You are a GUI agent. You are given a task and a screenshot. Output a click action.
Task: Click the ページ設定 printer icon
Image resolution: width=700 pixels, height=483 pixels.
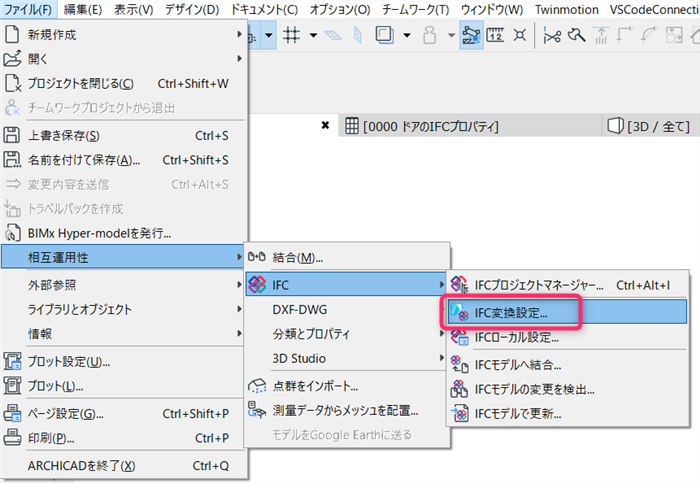click(x=12, y=413)
